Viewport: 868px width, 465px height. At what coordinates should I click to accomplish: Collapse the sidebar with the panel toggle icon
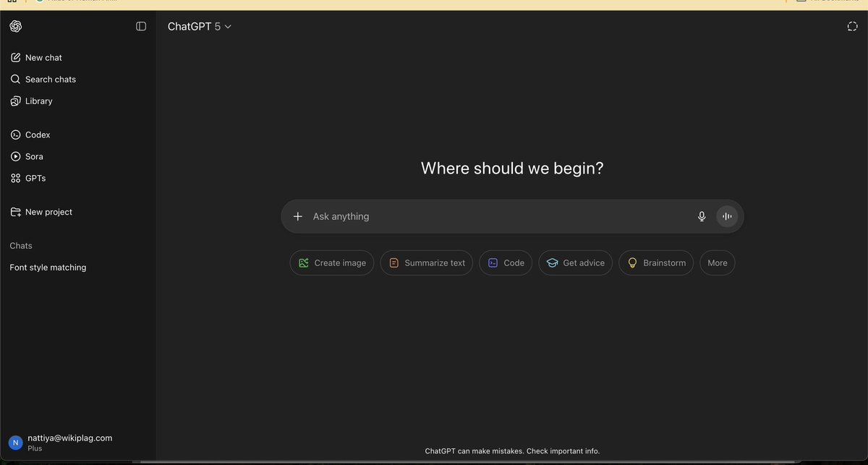141,26
